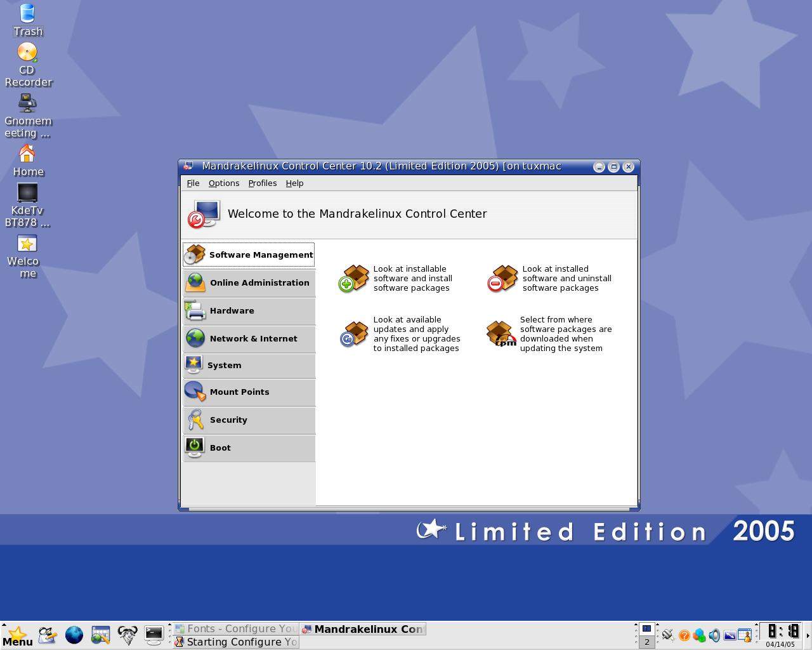Select the CD Recorder desktop icon

coord(28,65)
